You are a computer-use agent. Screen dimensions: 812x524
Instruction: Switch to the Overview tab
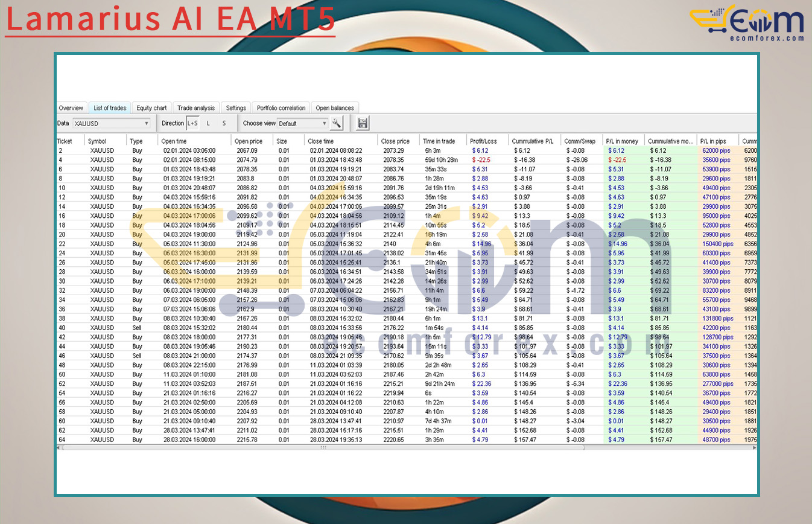[x=71, y=108]
